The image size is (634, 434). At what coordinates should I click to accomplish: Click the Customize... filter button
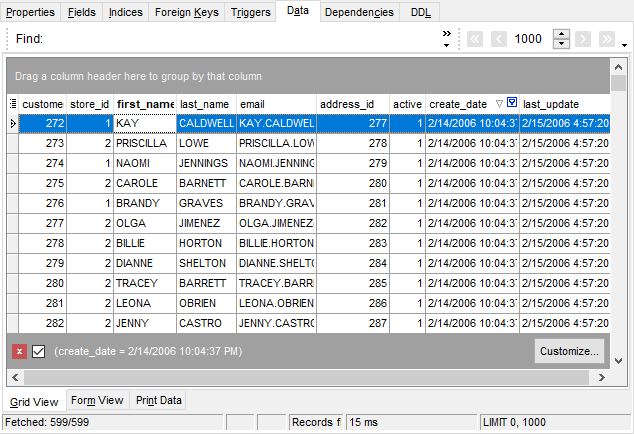pos(569,351)
